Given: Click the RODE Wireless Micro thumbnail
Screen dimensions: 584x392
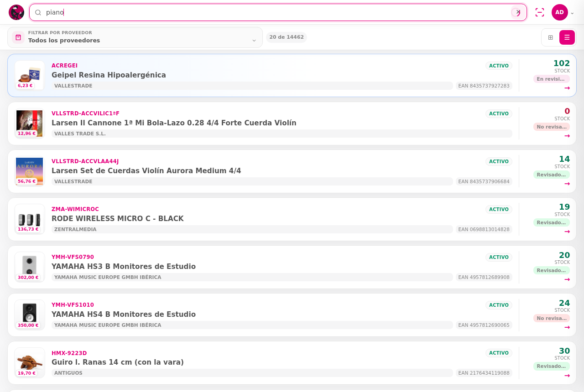Looking at the screenshot, I should point(30,219).
